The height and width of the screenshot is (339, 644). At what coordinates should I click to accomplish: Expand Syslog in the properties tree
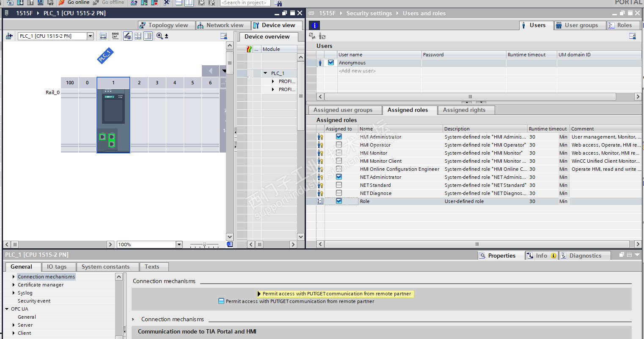(14, 293)
